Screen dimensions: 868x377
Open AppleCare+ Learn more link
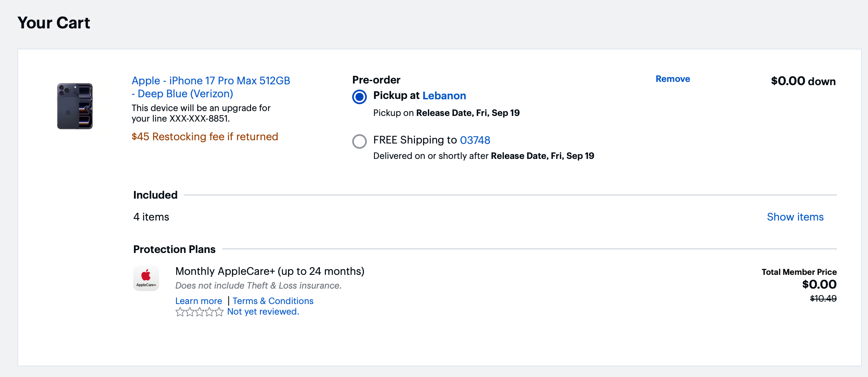198,301
